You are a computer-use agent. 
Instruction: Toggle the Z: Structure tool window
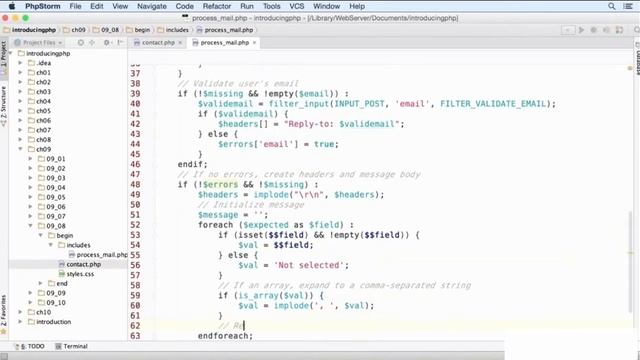(4, 106)
